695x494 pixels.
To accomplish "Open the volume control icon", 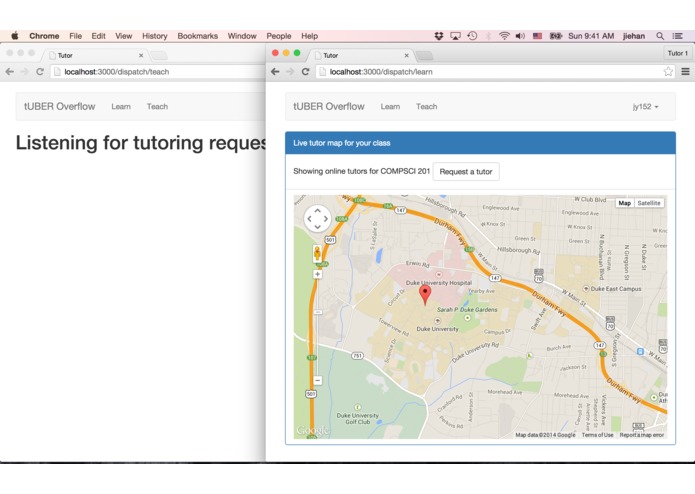I will coord(520,36).
